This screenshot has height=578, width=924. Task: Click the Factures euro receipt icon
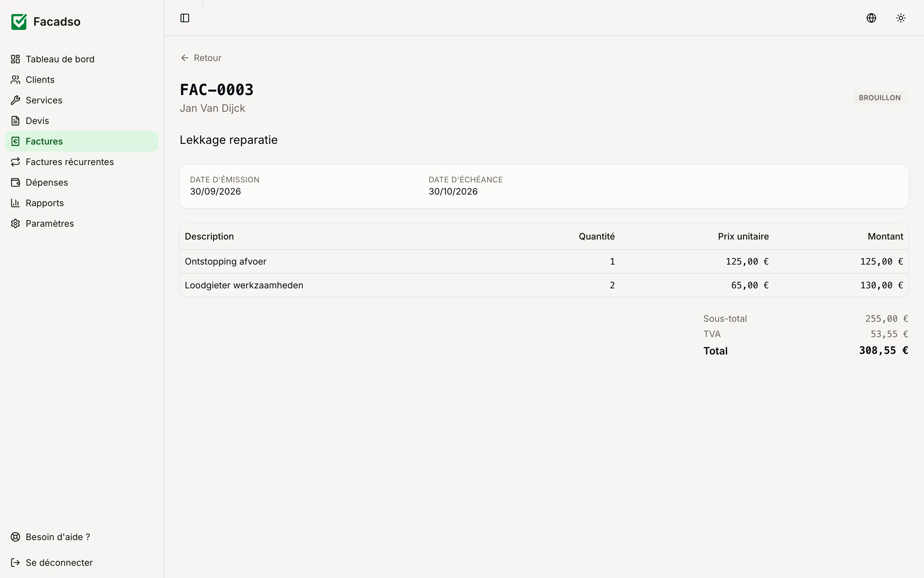15,141
